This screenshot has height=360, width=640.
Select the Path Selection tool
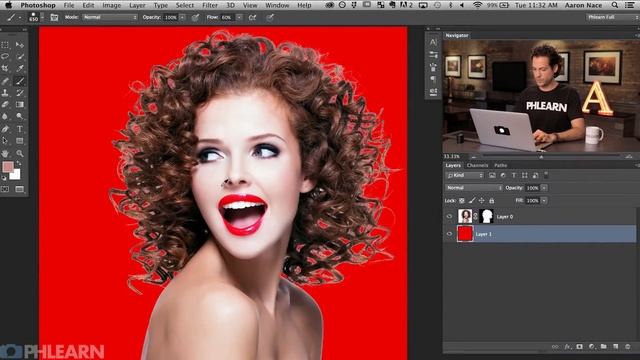[x=5, y=141]
